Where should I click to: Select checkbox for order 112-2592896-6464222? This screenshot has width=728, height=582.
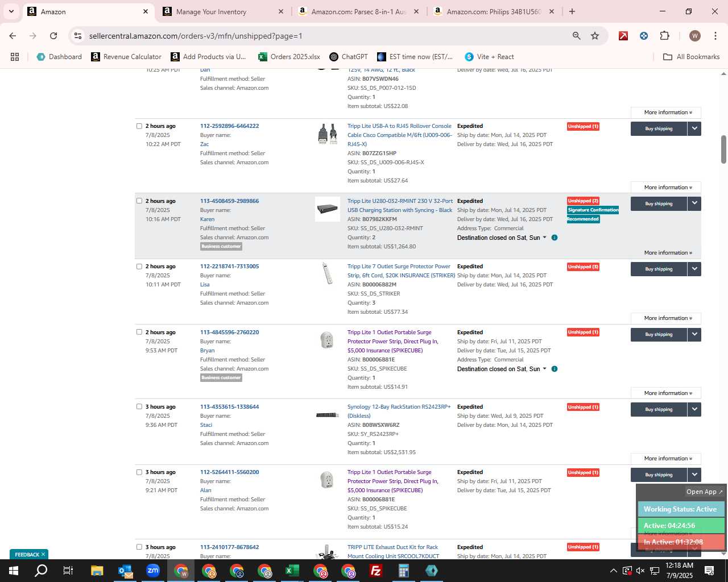(x=139, y=126)
